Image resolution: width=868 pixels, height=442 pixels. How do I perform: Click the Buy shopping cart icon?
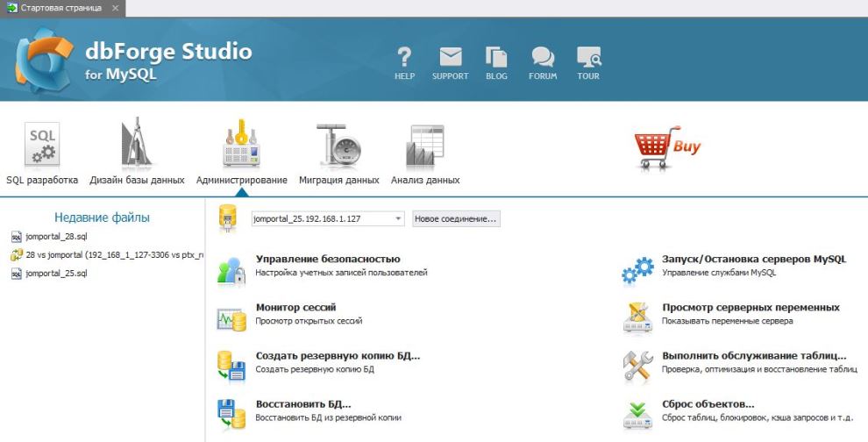tap(668, 147)
